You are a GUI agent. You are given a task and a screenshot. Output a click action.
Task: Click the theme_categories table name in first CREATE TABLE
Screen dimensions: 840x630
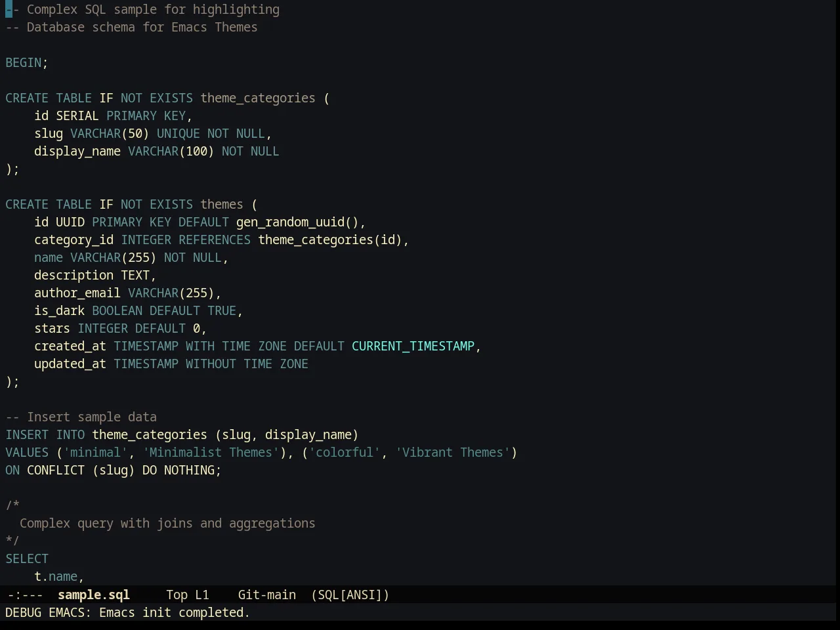(258, 98)
